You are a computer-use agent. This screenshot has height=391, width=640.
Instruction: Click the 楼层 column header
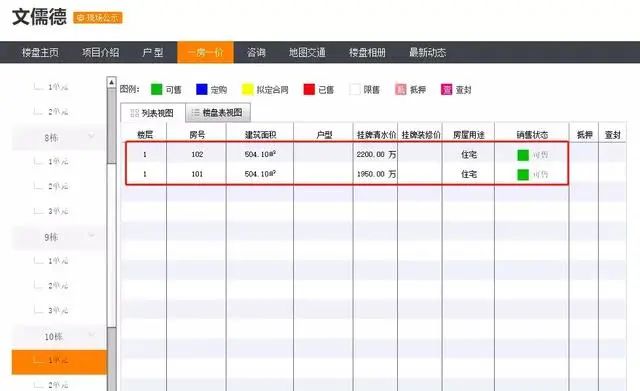click(144, 135)
